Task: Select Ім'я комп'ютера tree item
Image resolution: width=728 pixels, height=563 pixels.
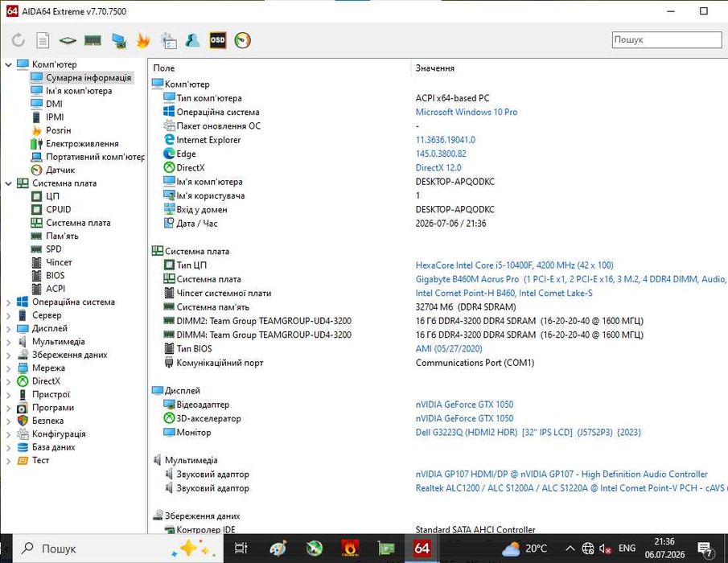Action: point(79,91)
